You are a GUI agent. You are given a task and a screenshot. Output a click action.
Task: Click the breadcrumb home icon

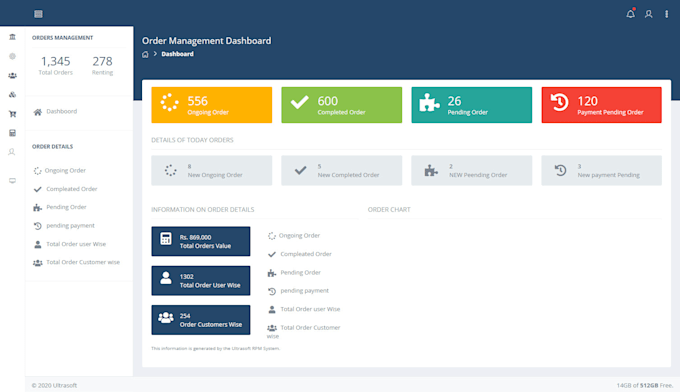[x=145, y=54]
